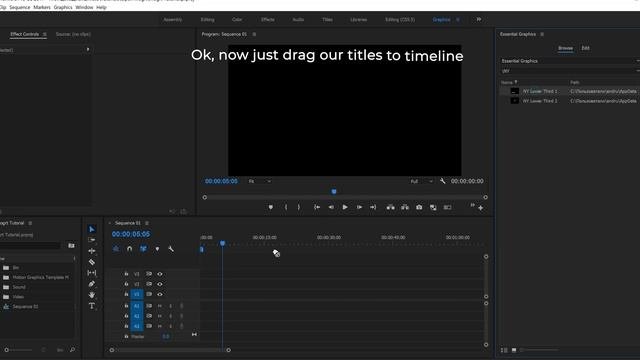Image resolution: width=640 pixels, height=360 pixels.
Task: Toggle Linked Selection in timeline
Action: [x=143, y=249]
